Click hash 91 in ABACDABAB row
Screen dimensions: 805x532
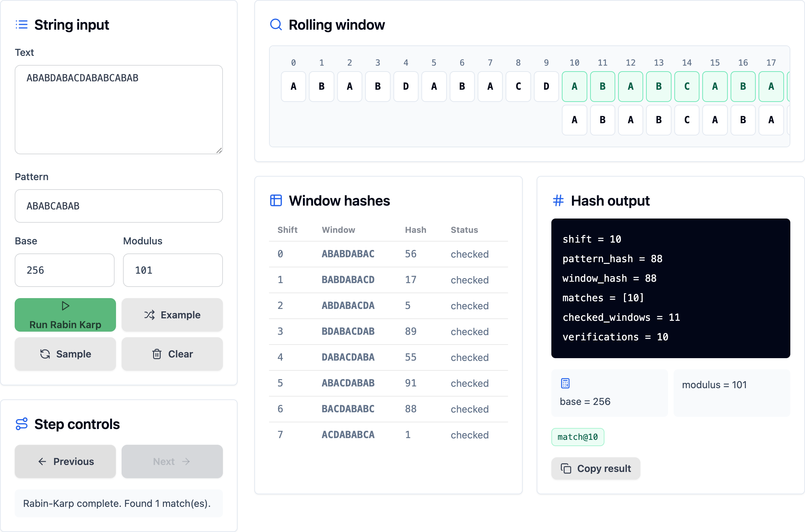[x=411, y=383]
